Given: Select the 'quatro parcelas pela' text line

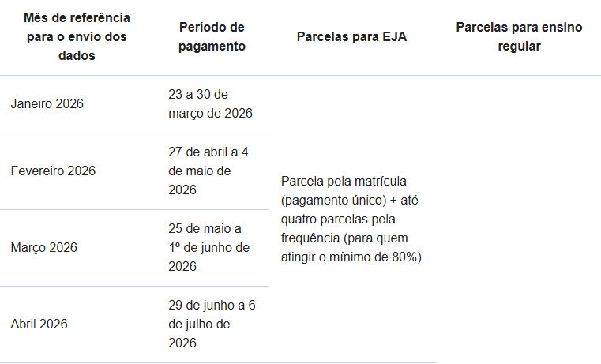Looking at the screenshot, I should (336, 219).
